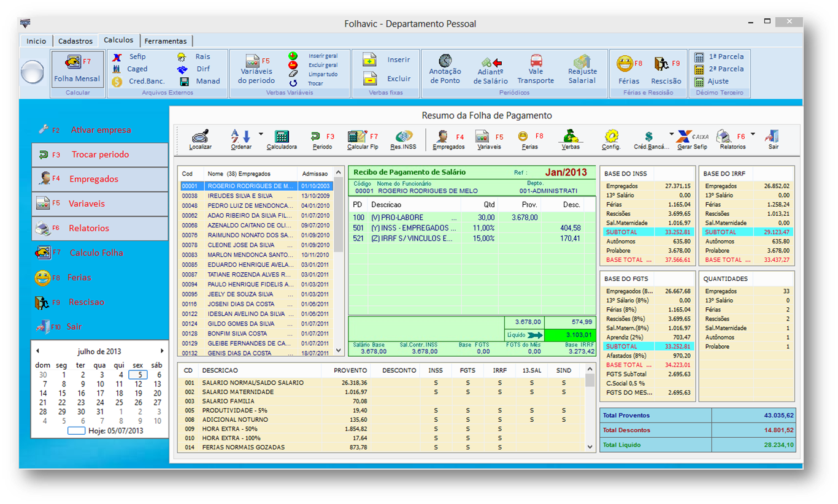Screen dimensions: 838x504
Task: Open the Calculadora tool in toolbar
Action: (x=282, y=137)
